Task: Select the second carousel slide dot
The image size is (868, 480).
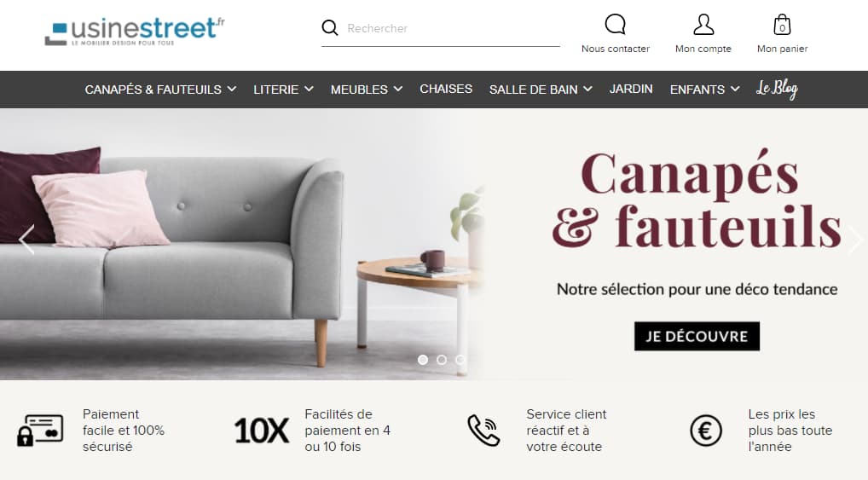Action: click(442, 360)
